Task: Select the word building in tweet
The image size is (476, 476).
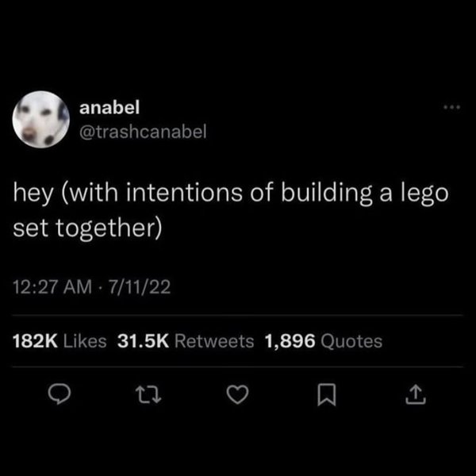Action: [326, 194]
